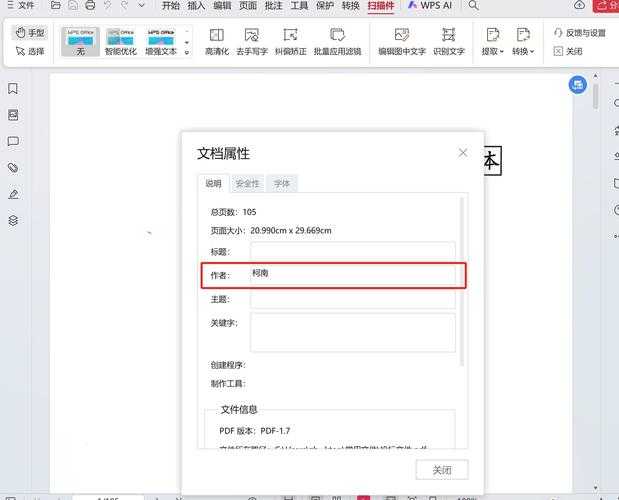
Task: Click the 主题 input field
Action: pos(353,300)
